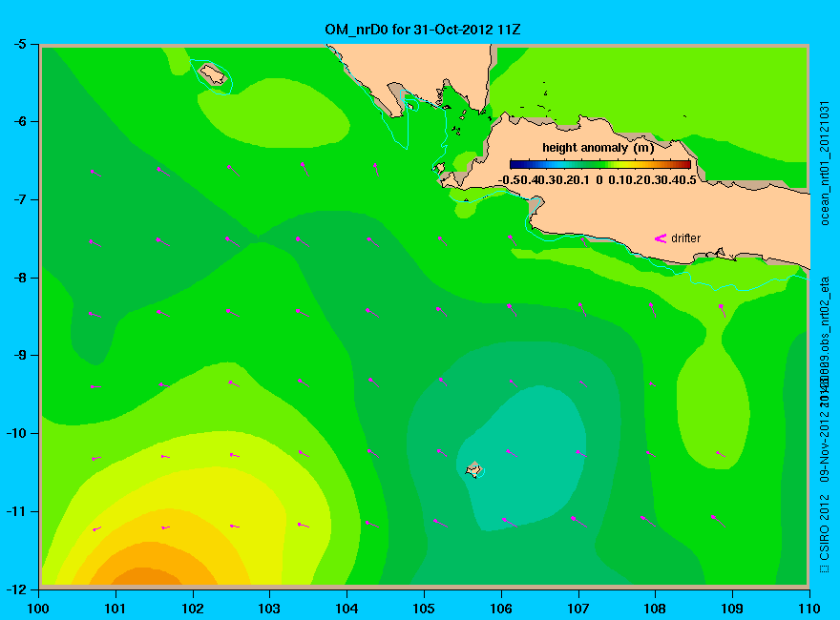Click the '100' longitude axis label
This screenshot has height=620, width=840.
(x=38, y=609)
